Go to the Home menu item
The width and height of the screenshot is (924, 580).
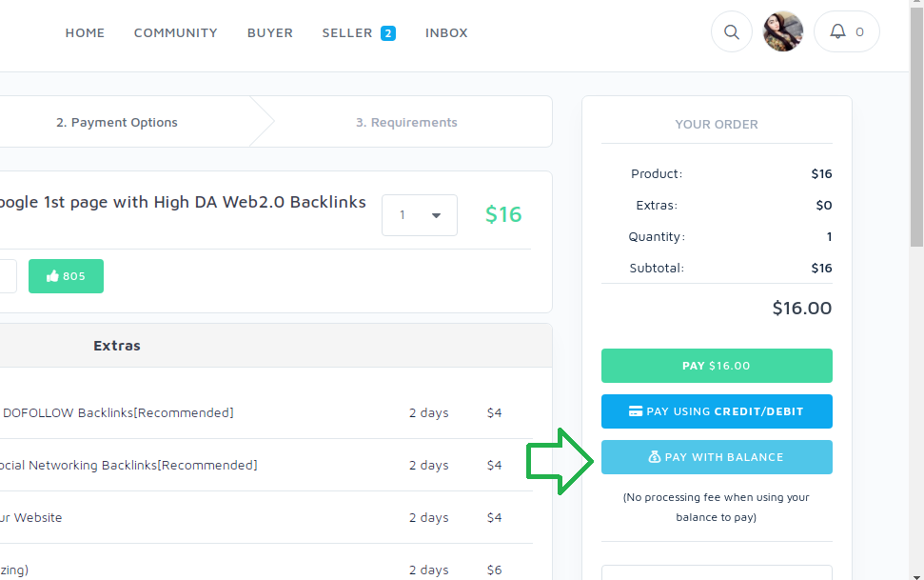click(85, 33)
